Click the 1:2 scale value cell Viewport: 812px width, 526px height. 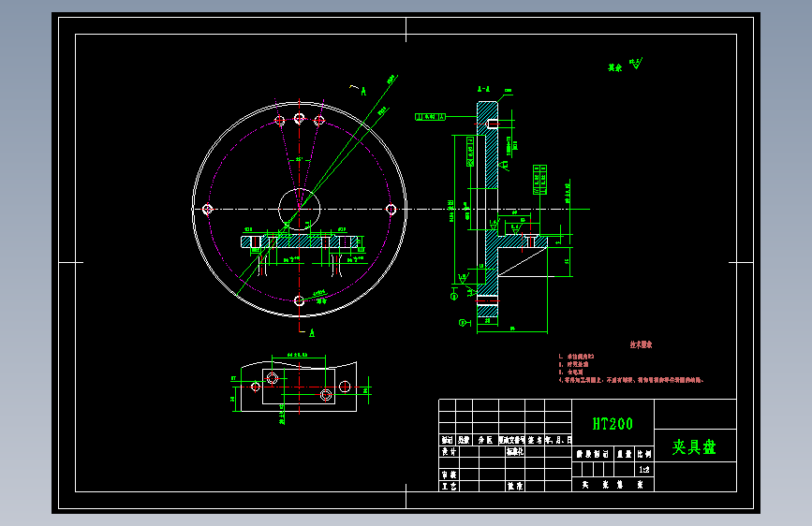tap(644, 470)
